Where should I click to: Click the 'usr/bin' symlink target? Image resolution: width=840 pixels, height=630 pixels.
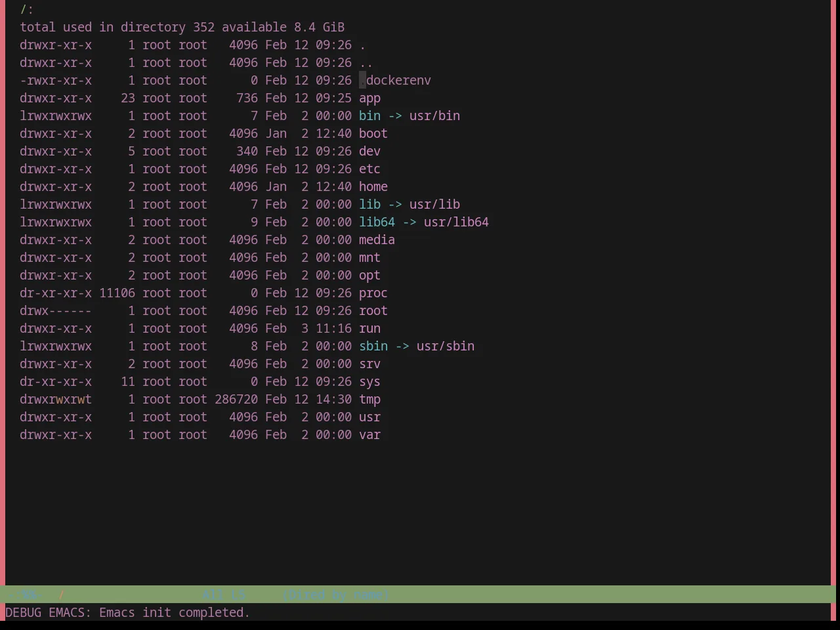pos(434,115)
